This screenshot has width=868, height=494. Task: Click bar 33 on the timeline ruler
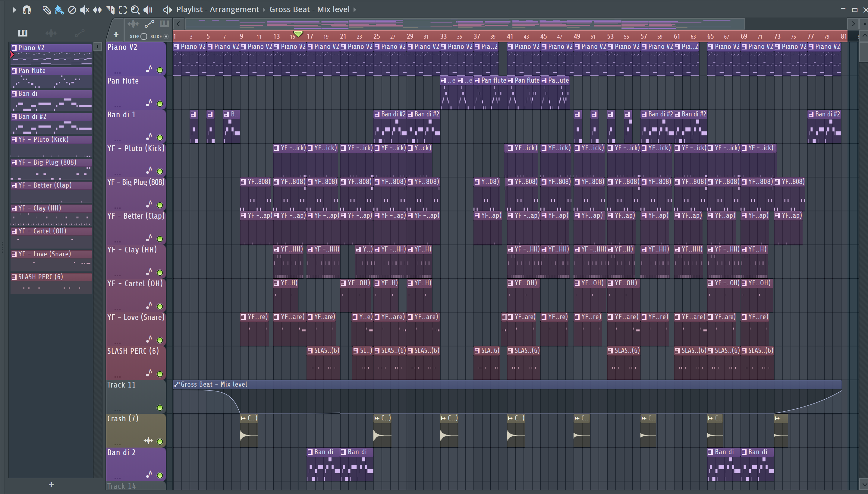(x=443, y=36)
